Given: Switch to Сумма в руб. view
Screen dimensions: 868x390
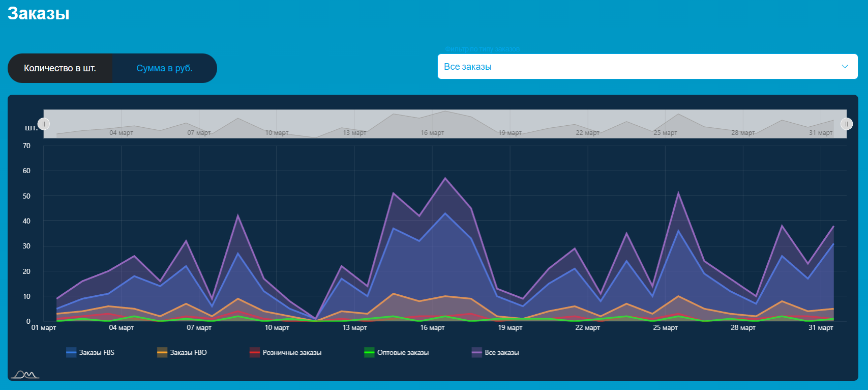Looking at the screenshot, I should tap(164, 68).
